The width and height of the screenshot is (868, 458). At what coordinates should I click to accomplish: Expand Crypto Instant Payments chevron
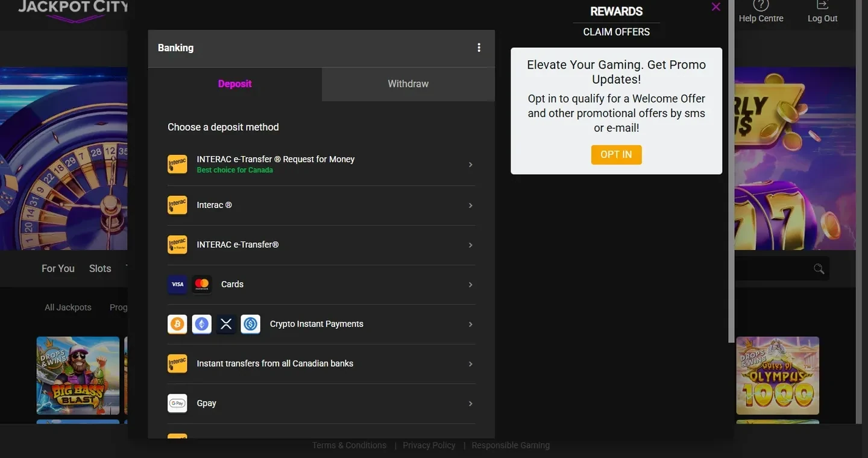pos(471,324)
